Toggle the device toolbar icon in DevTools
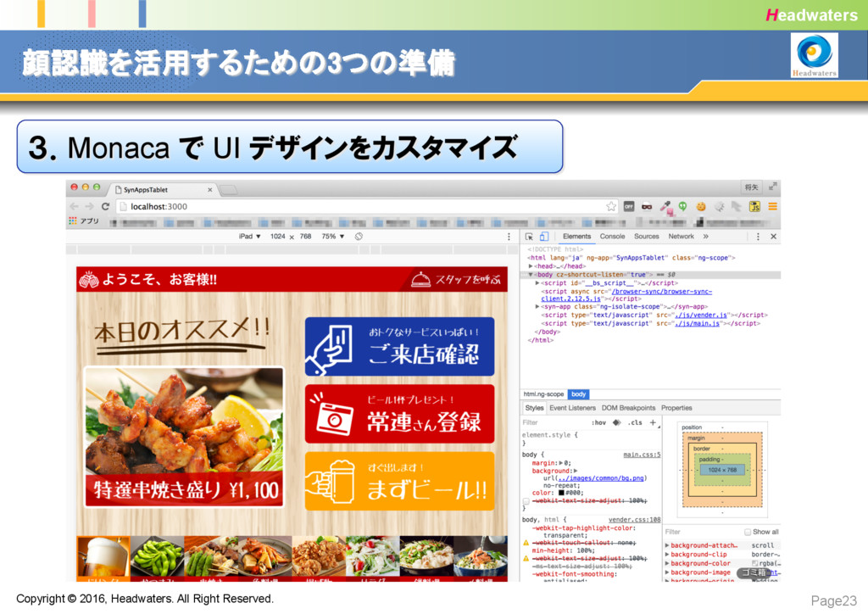This screenshot has height=614, width=868. [x=543, y=237]
